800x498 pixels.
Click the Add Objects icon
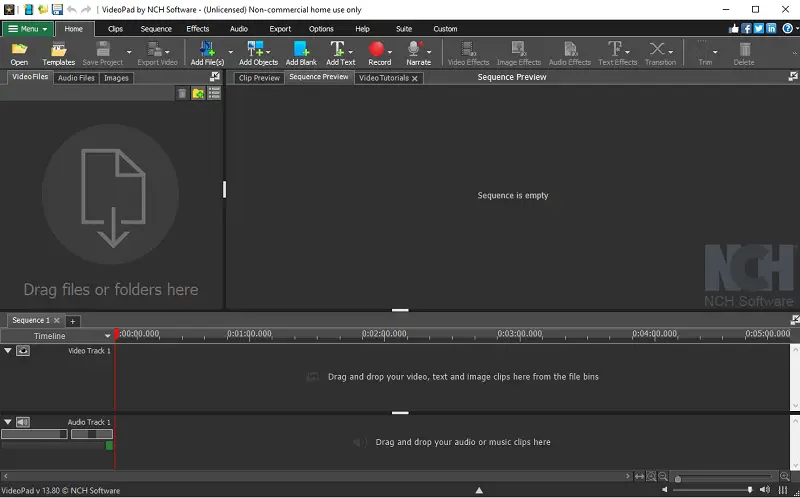pos(255,49)
